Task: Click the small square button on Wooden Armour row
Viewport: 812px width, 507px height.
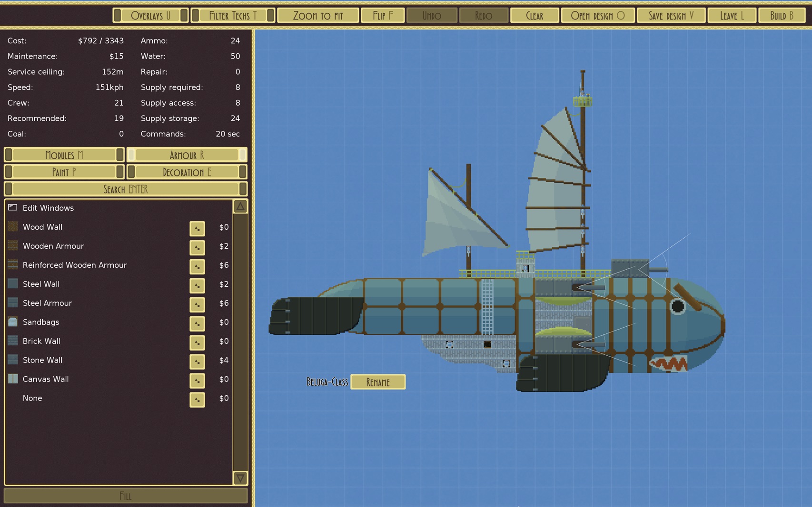Action: pos(197,247)
